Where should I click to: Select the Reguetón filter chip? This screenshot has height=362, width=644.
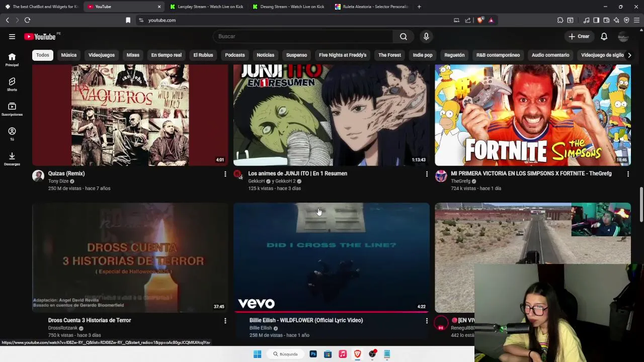coord(454,55)
